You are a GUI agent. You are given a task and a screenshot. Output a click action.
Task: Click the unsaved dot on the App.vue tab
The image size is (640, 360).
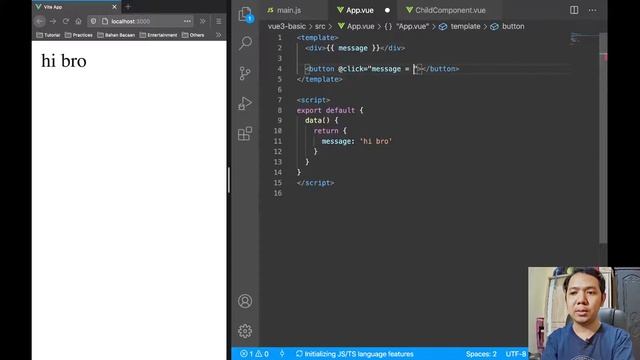pos(387,10)
